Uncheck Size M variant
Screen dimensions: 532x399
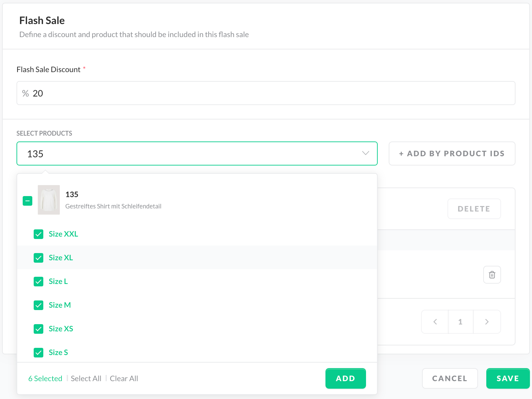point(38,305)
